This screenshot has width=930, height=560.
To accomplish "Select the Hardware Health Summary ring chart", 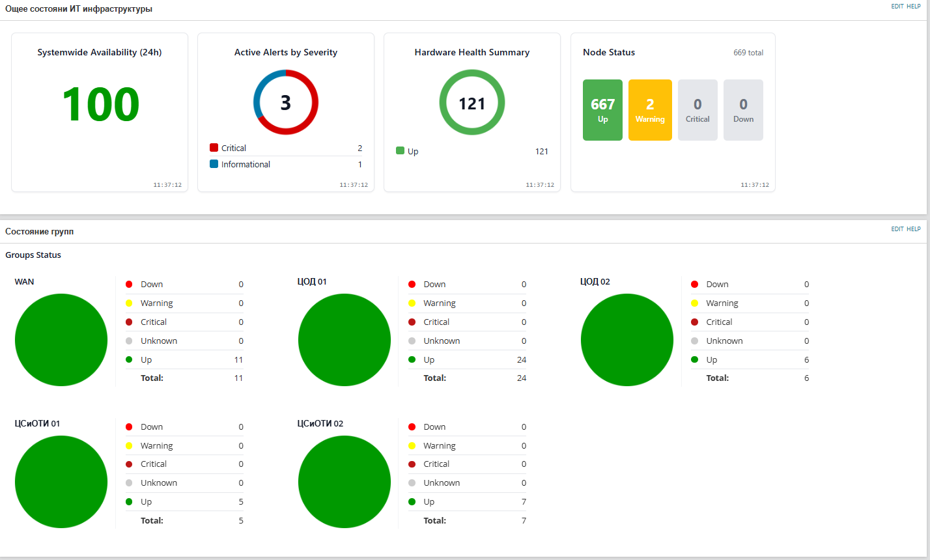I will [472, 102].
